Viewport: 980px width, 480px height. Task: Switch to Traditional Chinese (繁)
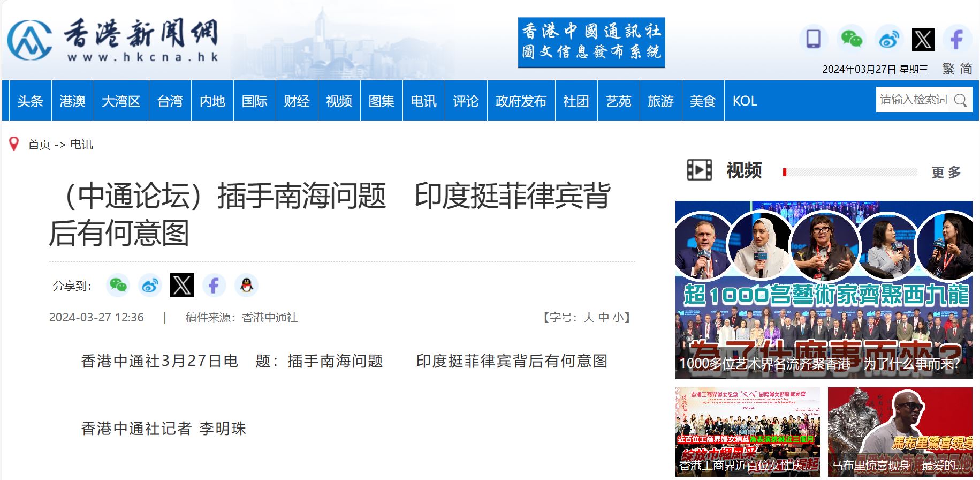pos(948,69)
